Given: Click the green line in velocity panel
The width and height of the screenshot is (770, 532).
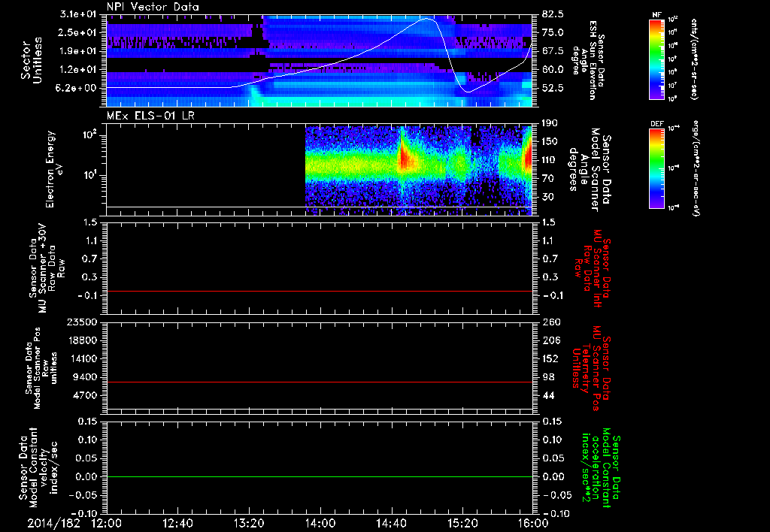Looking at the screenshot, I should 320,476.
